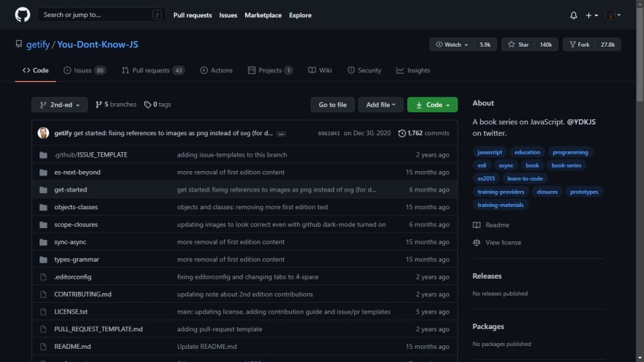644x362 pixels.
Task: Click getify's commit author avatar
Action: click(x=43, y=133)
